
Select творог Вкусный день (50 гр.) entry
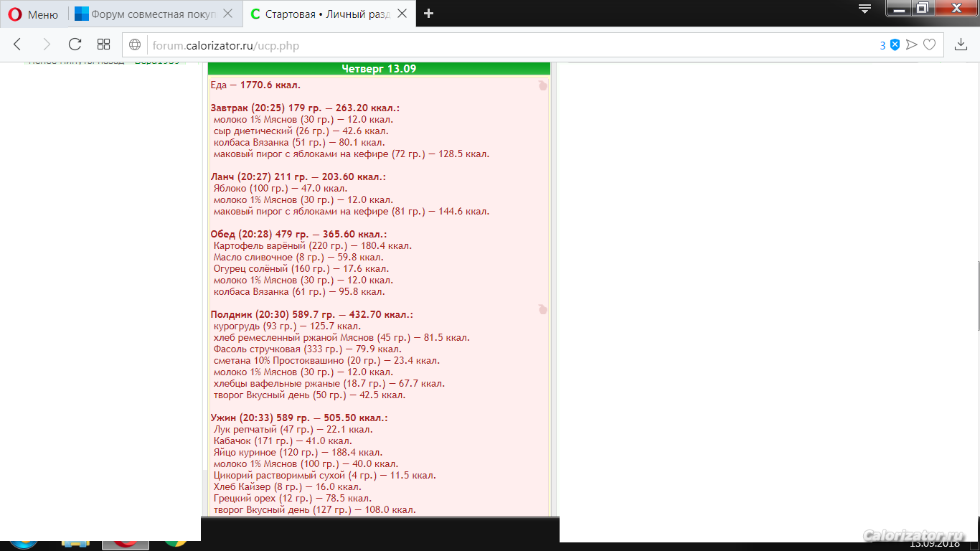309,395
